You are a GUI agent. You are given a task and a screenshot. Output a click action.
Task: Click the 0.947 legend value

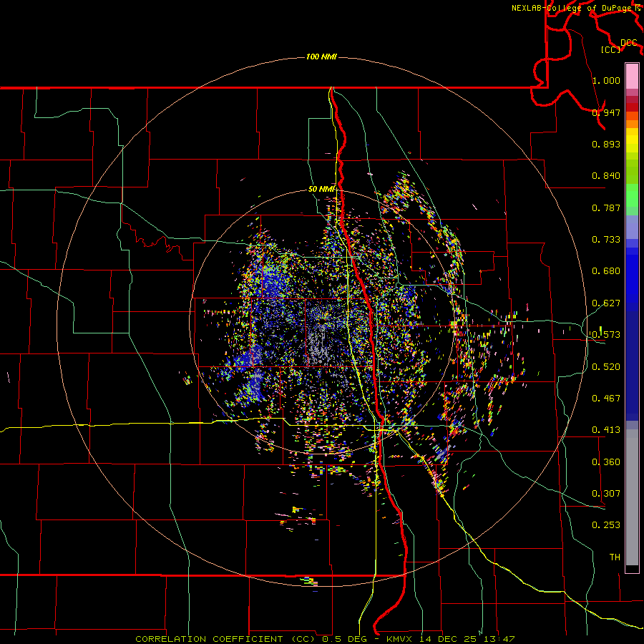pyautogui.click(x=606, y=112)
